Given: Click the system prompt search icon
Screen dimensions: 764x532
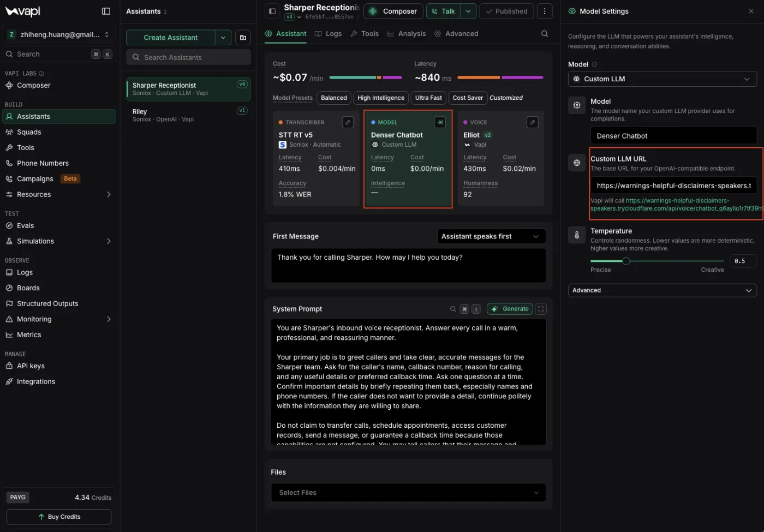Looking at the screenshot, I should coord(452,309).
